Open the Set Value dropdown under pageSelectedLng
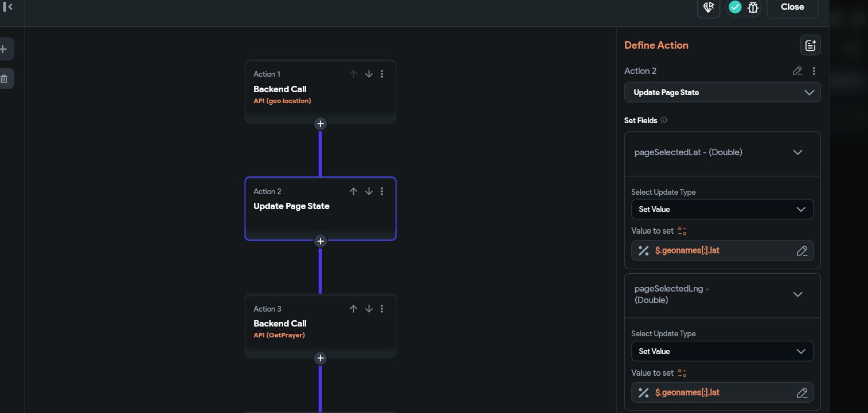 tap(722, 351)
